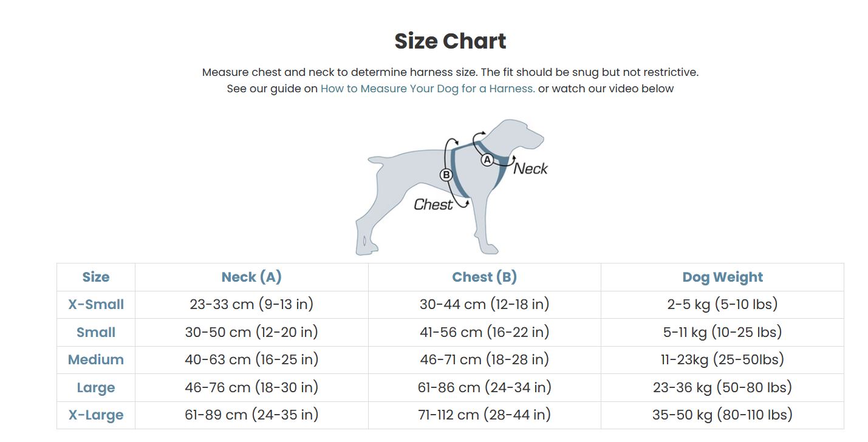
Task: Select the Size column header
Action: point(96,277)
